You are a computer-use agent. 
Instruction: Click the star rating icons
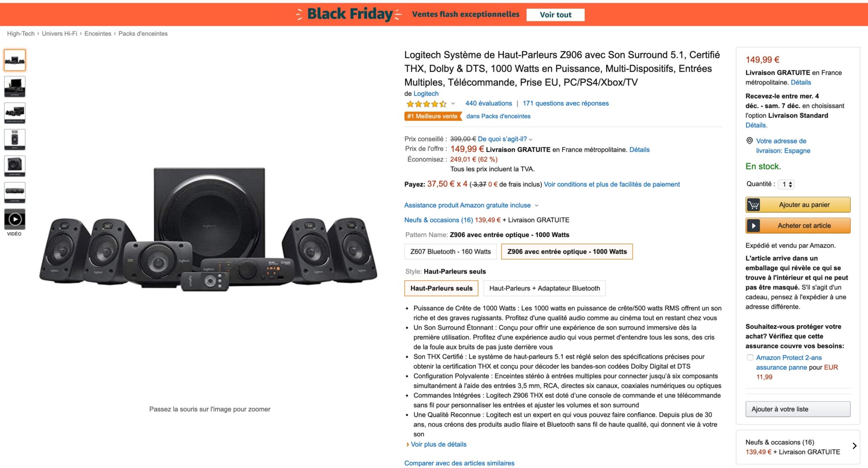point(426,104)
